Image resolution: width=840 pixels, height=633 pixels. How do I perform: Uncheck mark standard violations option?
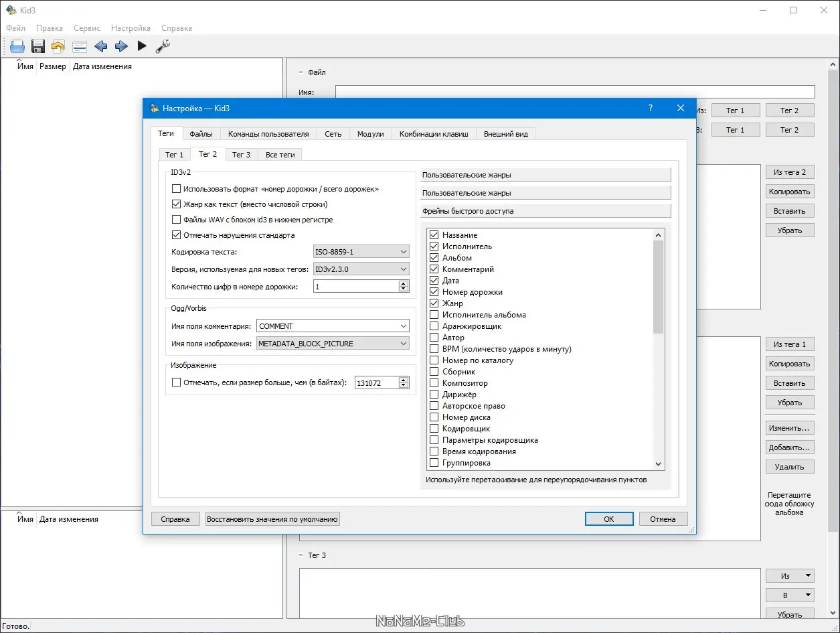point(177,235)
